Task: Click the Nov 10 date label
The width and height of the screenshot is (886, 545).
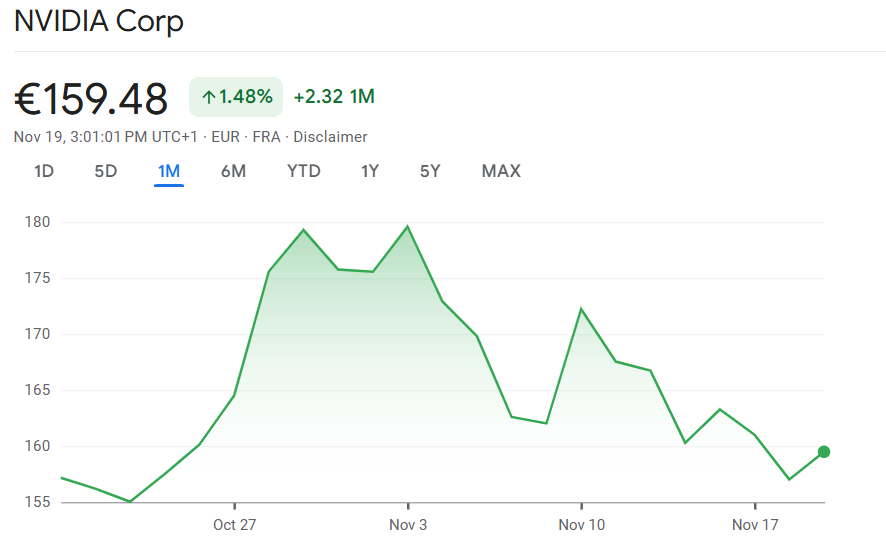Action: (581, 525)
